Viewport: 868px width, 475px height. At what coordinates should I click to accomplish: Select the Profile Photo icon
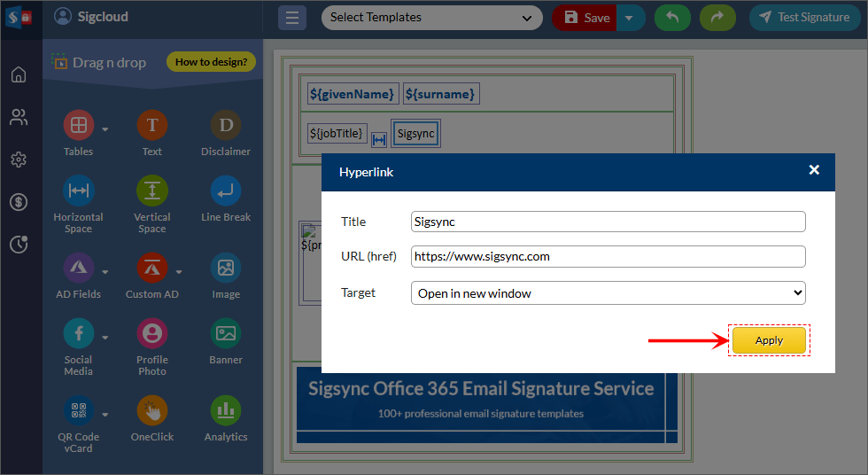tap(151, 334)
